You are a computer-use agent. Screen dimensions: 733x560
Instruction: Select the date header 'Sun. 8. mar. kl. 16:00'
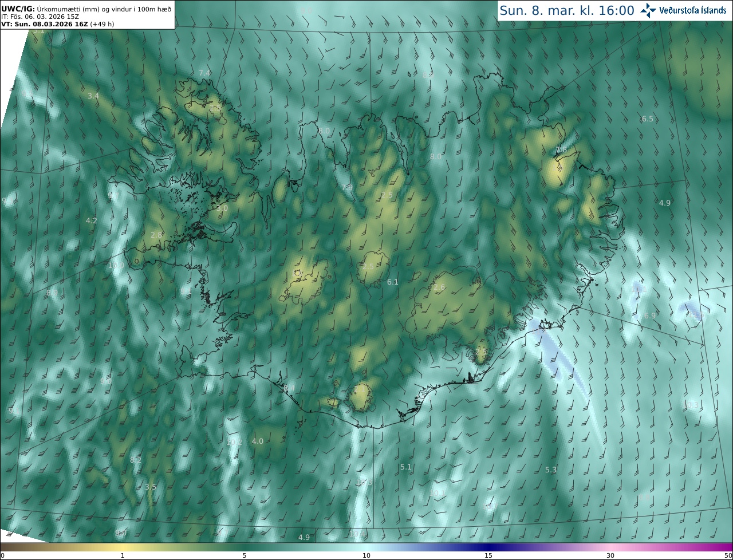[x=567, y=10]
